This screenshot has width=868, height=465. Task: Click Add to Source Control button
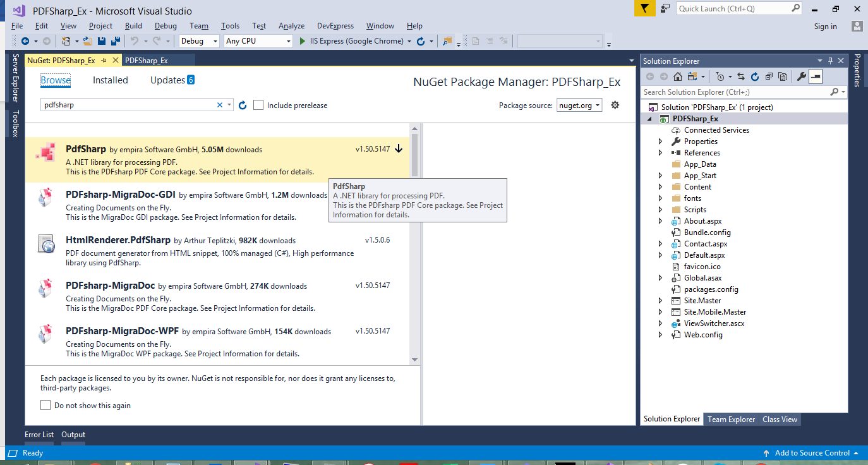pos(811,453)
